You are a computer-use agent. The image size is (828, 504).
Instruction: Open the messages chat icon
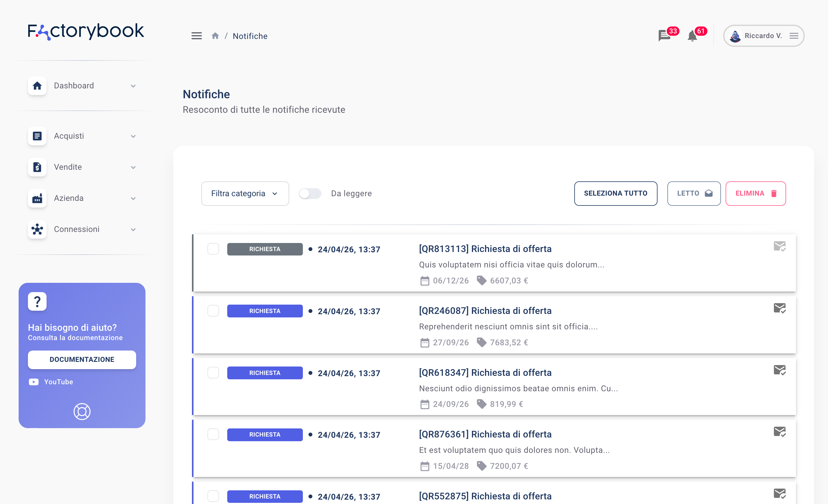[x=664, y=35]
